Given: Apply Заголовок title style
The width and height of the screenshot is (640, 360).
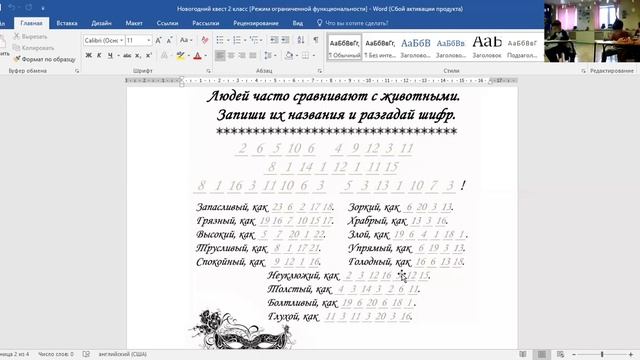Looking at the screenshot, I should coord(487,47).
